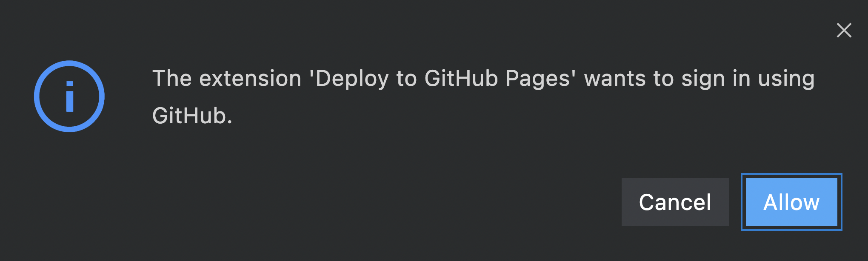868x261 pixels.
Task: Click the words 'wants to sign in using'
Action: [x=700, y=79]
